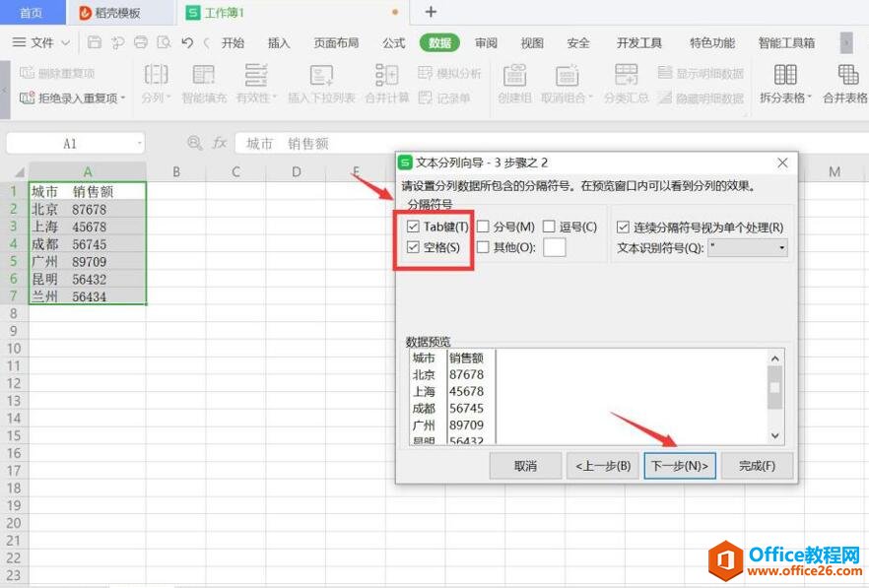The height and width of the screenshot is (588, 869).
Task: Click the 下一步(N)> button
Action: pyautogui.click(x=680, y=466)
